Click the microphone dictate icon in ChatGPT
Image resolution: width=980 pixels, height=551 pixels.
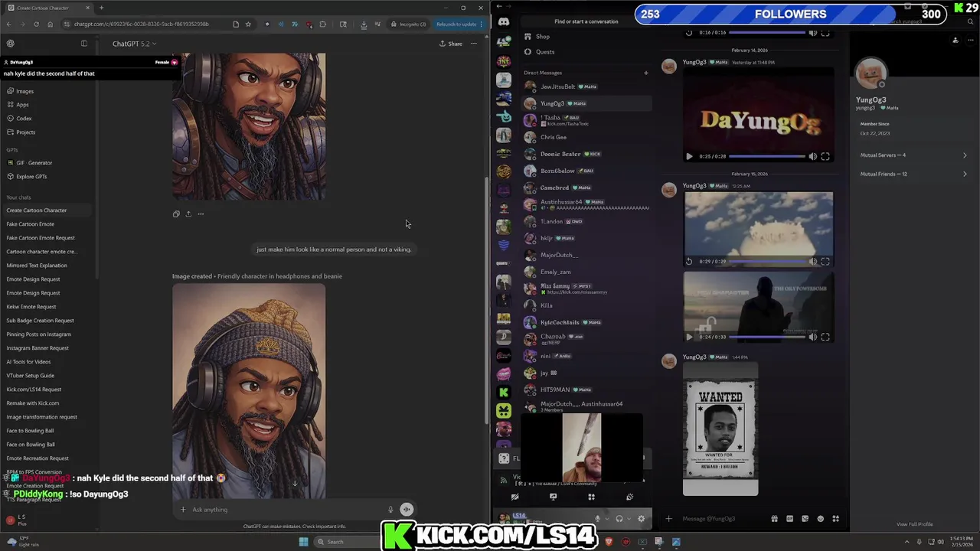click(390, 510)
